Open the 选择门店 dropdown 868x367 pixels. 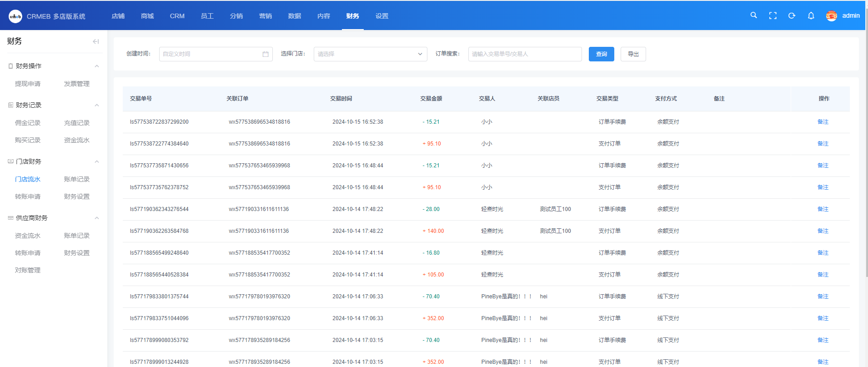tap(370, 54)
